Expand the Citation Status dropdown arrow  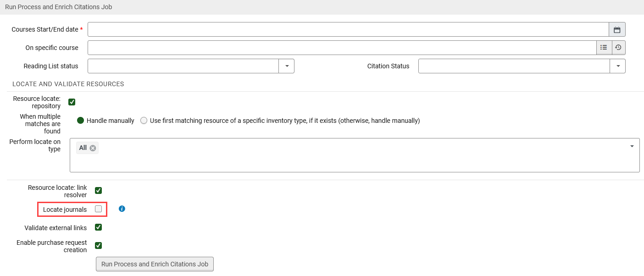pyautogui.click(x=617, y=66)
